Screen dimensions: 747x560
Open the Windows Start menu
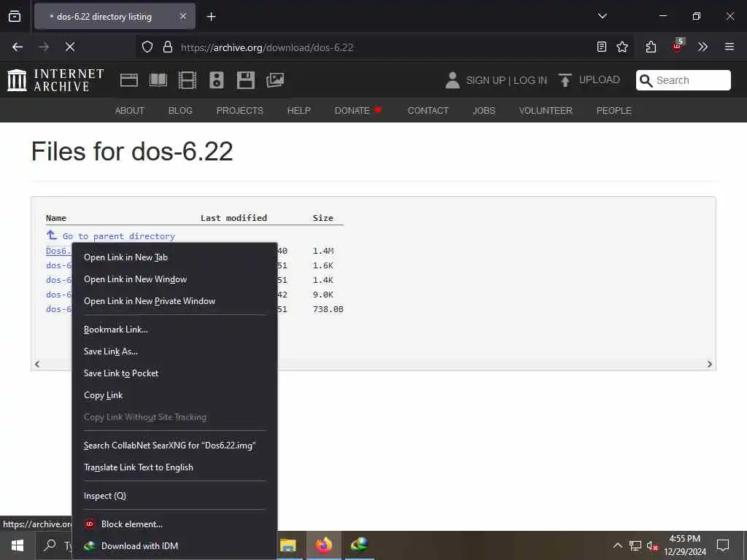click(18, 545)
